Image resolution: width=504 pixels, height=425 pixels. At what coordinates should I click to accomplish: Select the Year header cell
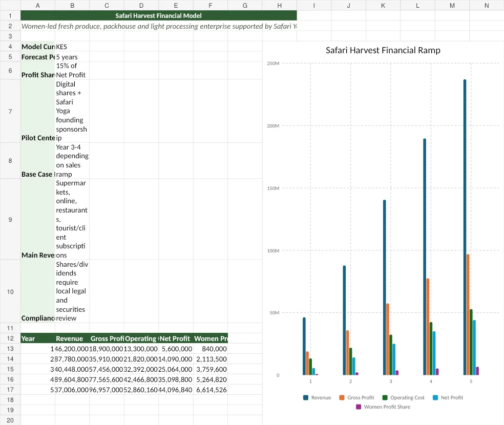pos(37,338)
